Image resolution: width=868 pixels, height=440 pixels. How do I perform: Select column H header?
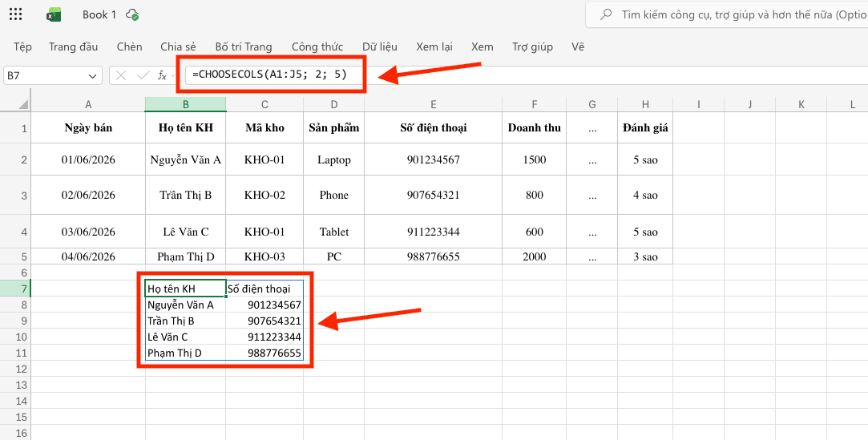pos(645,105)
